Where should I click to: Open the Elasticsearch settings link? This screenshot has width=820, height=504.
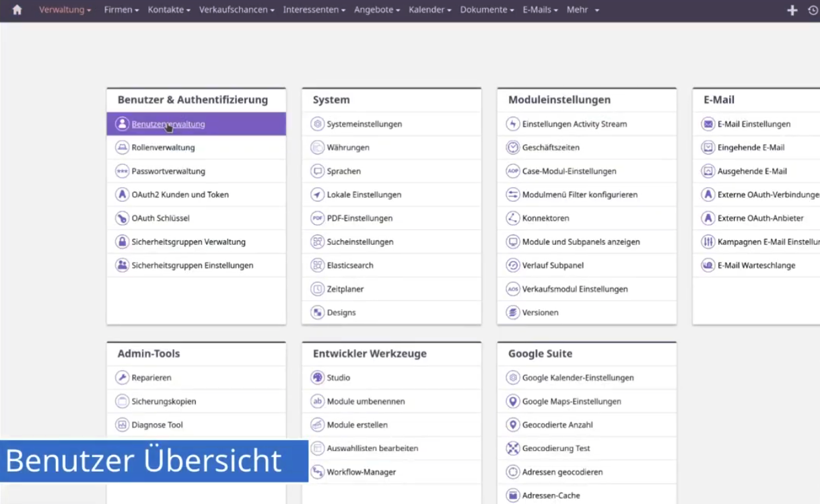(350, 265)
